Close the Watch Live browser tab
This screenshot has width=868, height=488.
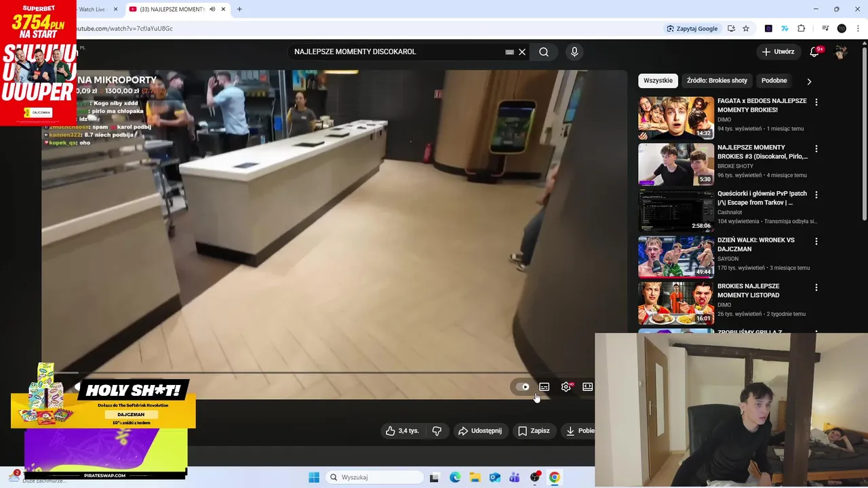click(115, 9)
